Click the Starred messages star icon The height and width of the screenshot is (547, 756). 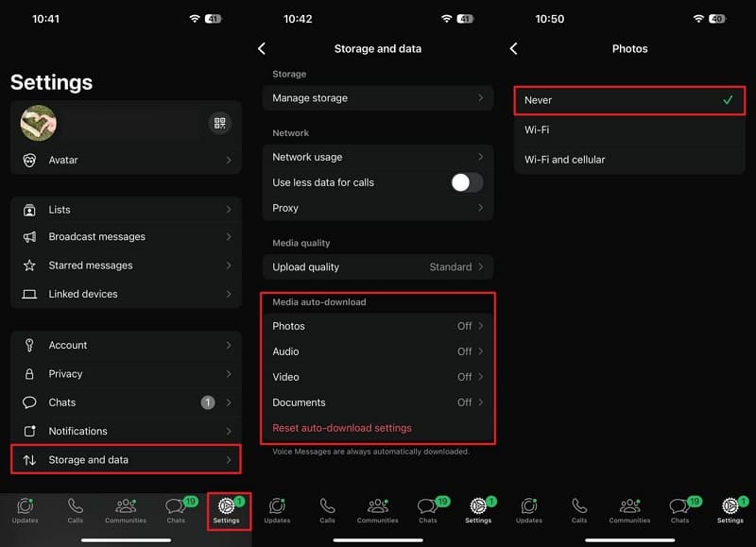(x=29, y=265)
